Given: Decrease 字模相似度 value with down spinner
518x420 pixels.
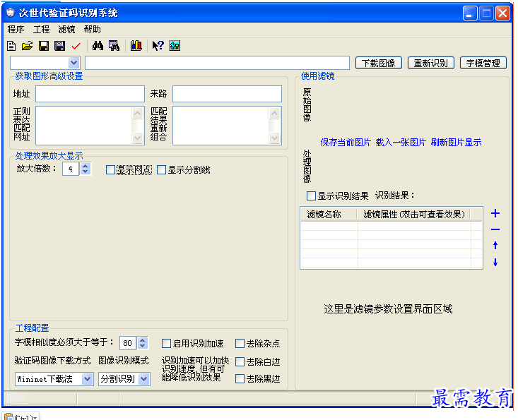Looking at the screenshot, I should point(142,346).
